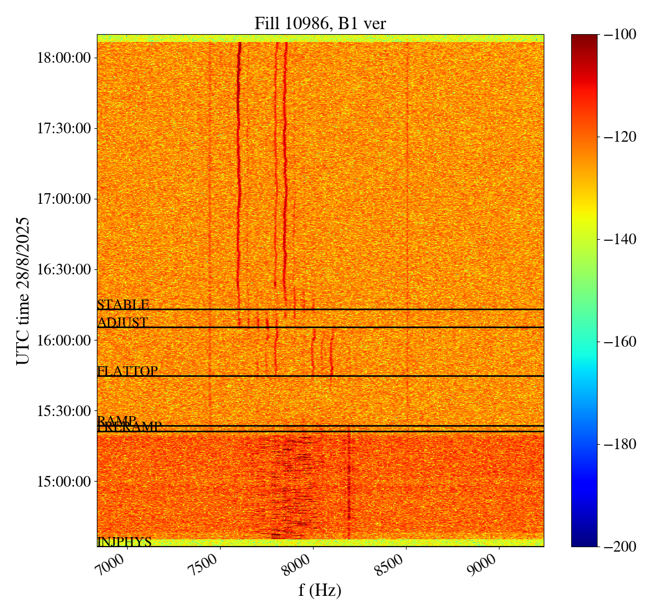Viewport: 672px width, 616px height.
Task: Pick the dark blue bottom of colorbar
Action: (584, 543)
